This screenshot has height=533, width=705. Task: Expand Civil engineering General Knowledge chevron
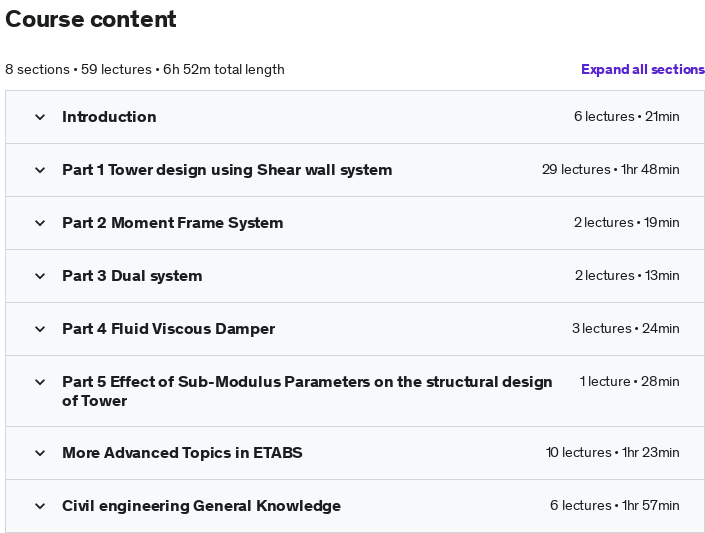(40, 506)
